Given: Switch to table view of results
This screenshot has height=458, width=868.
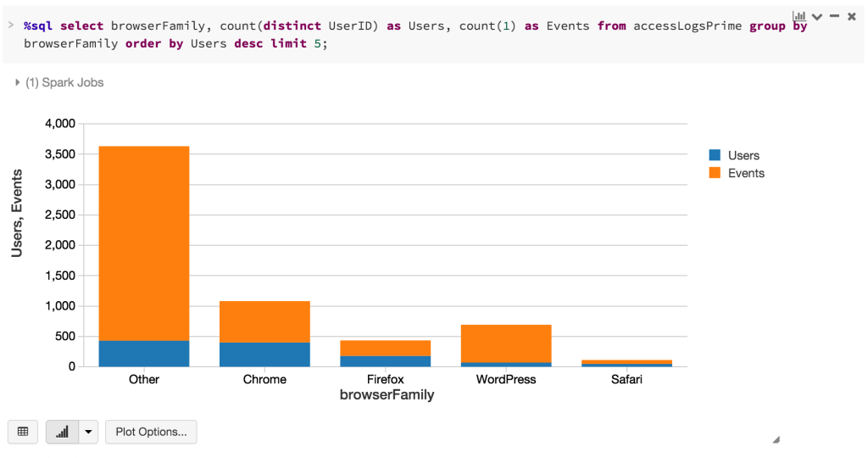Looking at the screenshot, I should point(23,432).
